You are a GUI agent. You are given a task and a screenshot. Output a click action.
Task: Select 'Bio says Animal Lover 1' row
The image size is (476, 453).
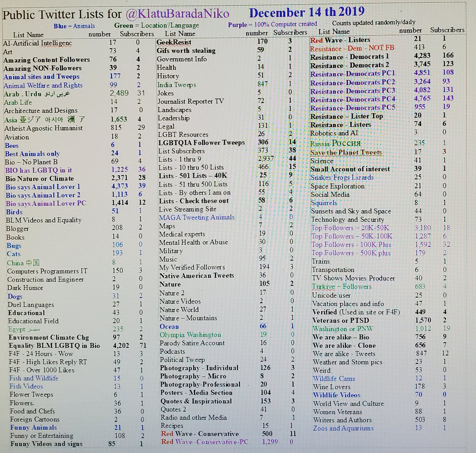[x=76, y=187]
